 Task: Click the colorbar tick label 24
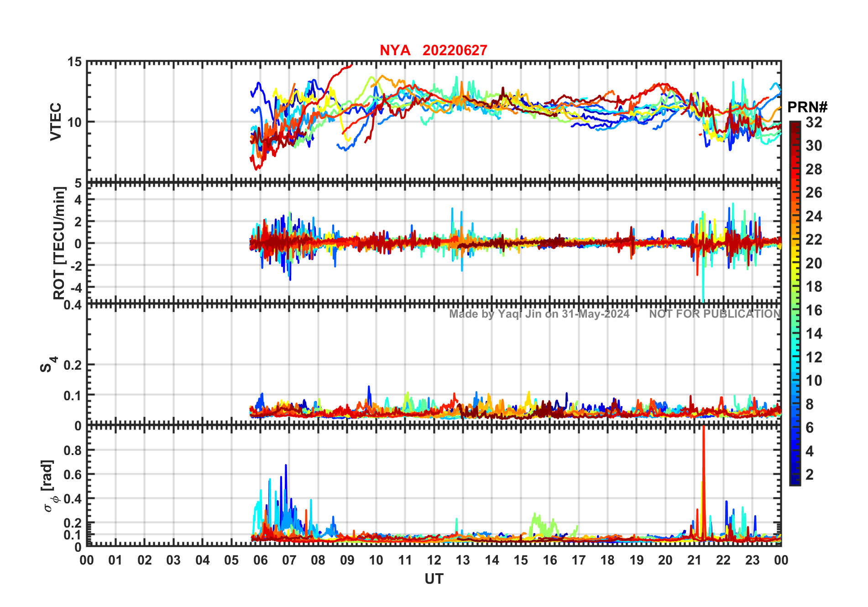click(x=814, y=216)
